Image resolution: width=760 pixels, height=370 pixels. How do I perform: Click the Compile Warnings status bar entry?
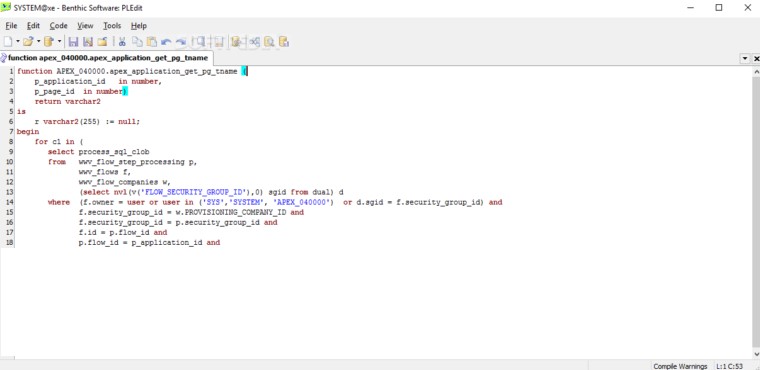pos(680,366)
